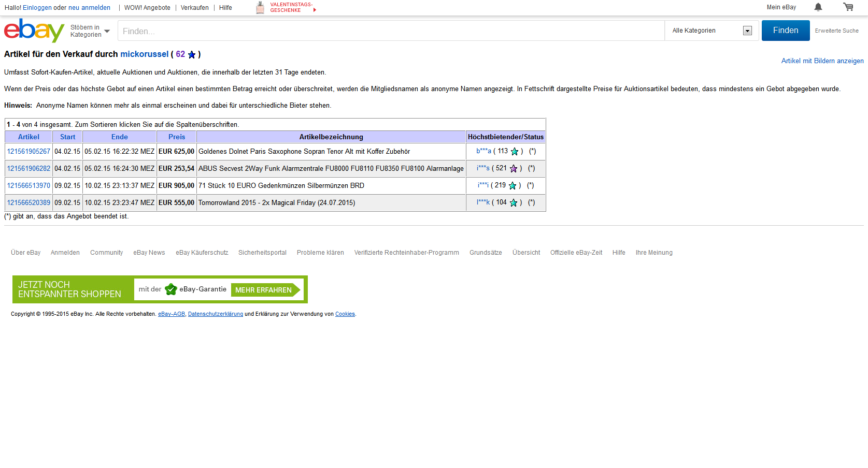Image resolution: width=868 pixels, height=468 pixels.
Task: Click the blue feedback star beside mickorussel
Action: [192, 54]
